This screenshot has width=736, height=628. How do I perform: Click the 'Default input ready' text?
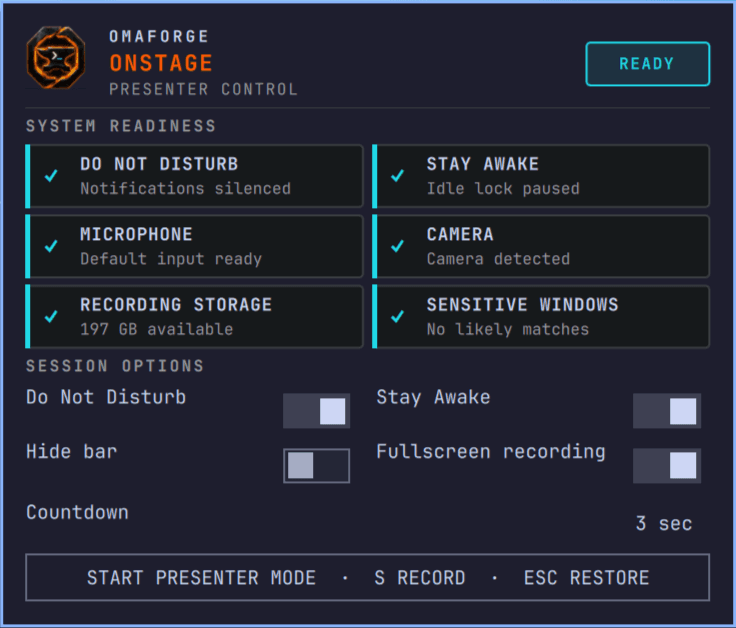pyautogui.click(x=171, y=259)
